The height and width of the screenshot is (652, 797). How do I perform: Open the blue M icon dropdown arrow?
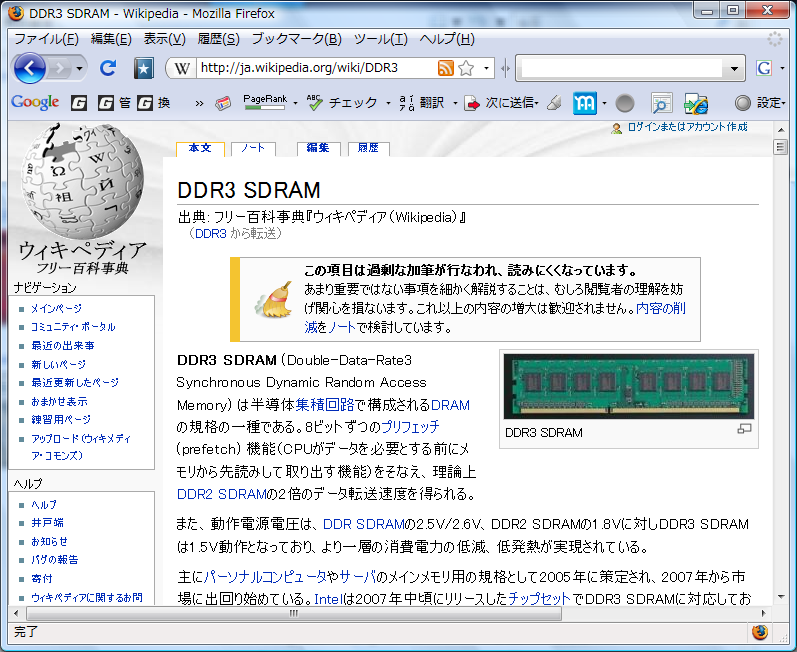604,104
